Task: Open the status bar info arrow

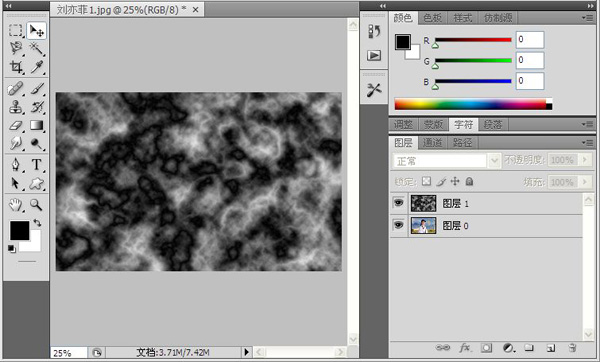Action: 246,352
